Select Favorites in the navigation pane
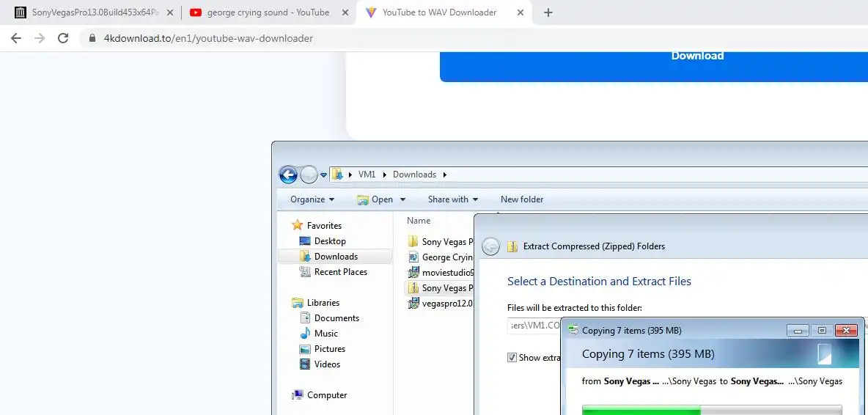 324,226
